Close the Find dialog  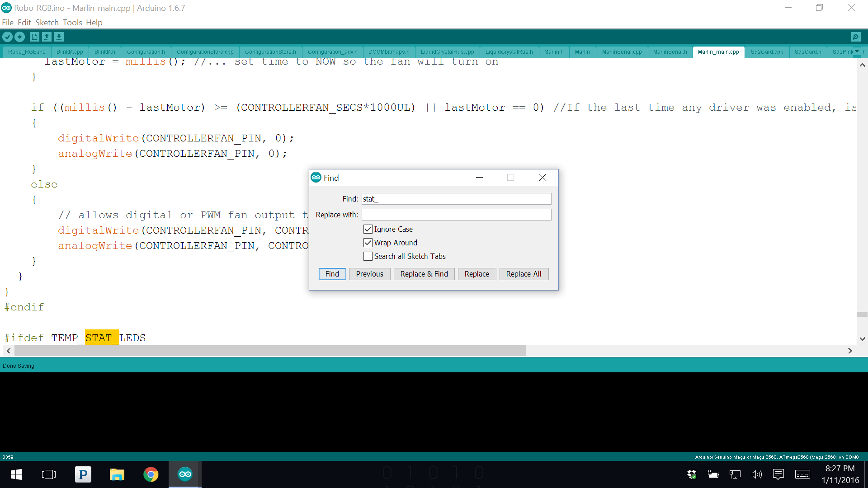[x=542, y=178]
